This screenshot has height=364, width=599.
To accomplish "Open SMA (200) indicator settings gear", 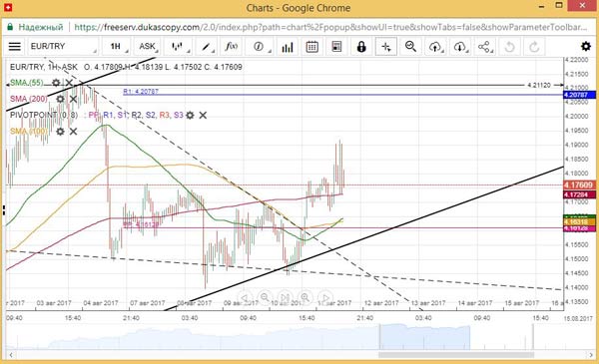I will tap(60, 99).
